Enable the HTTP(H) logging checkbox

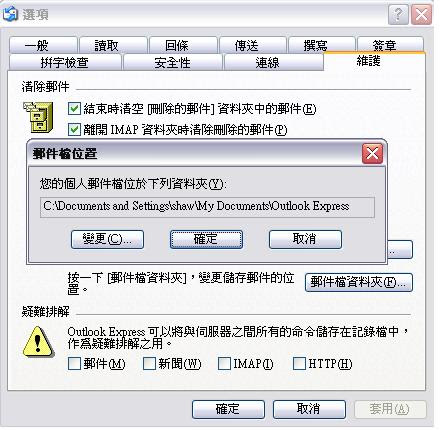(299, 364)
